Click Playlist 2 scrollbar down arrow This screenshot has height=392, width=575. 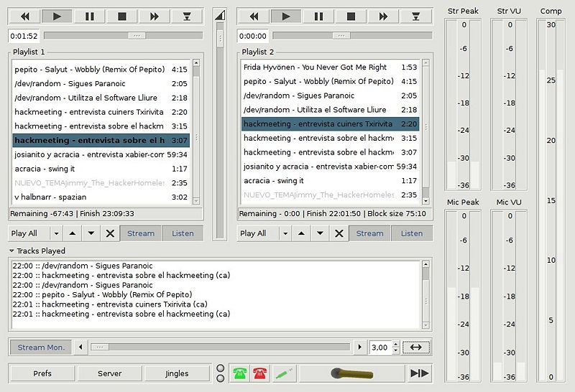(x=425, y=201)
